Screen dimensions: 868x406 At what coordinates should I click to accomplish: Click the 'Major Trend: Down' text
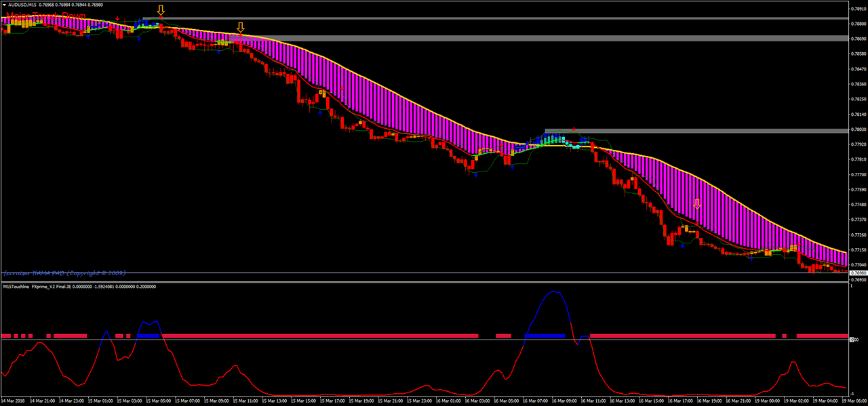(x=45, y=16)
